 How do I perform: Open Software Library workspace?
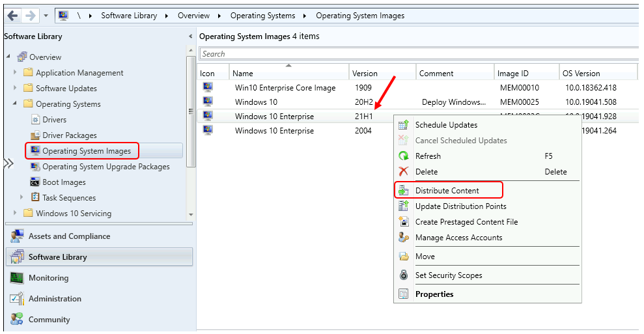[x=99, y=257]
